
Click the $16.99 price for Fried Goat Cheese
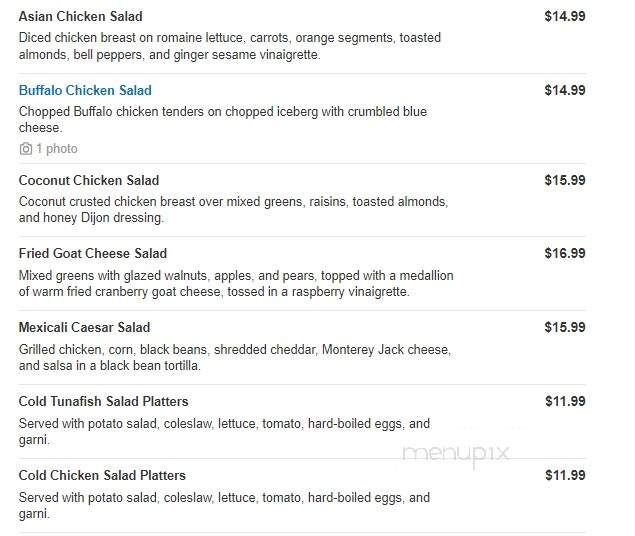565,253
